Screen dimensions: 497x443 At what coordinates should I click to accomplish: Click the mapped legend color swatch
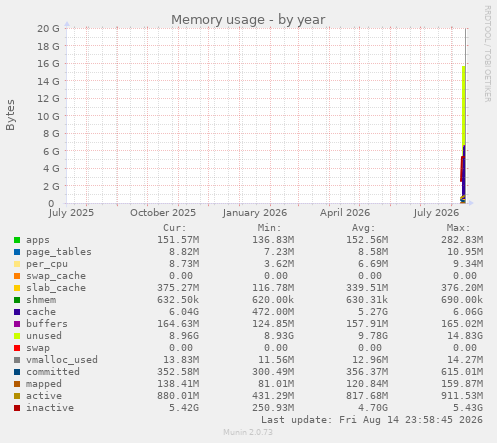(x=17, y=384)
